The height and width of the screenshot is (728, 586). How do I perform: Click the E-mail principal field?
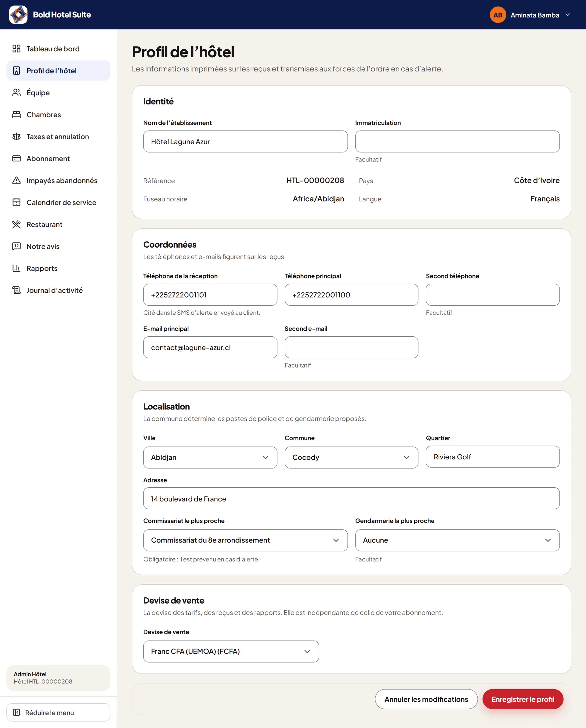point(210,347)
